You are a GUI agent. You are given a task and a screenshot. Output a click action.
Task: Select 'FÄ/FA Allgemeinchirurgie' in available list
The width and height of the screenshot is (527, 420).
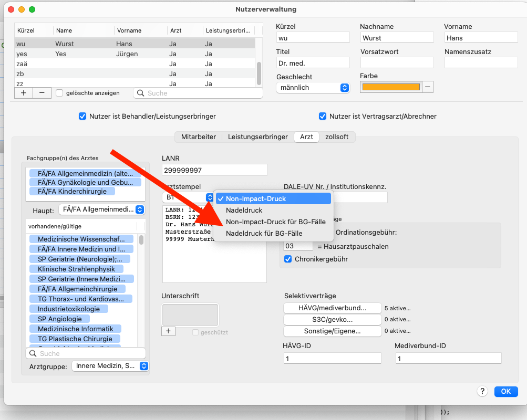point(78,289)
